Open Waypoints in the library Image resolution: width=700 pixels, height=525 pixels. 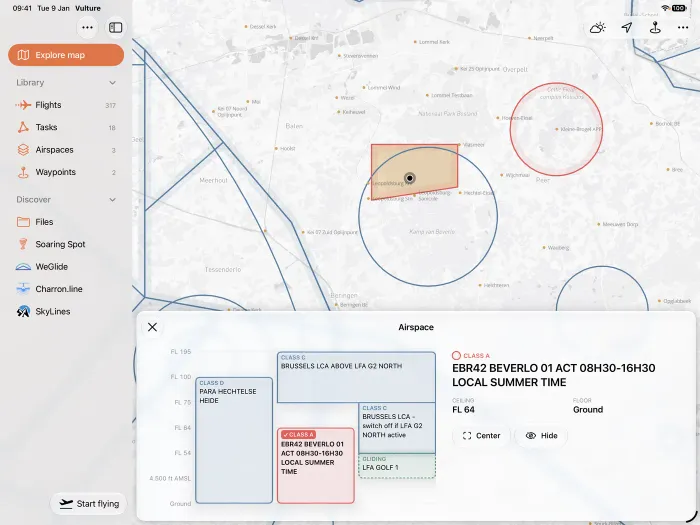66,172
